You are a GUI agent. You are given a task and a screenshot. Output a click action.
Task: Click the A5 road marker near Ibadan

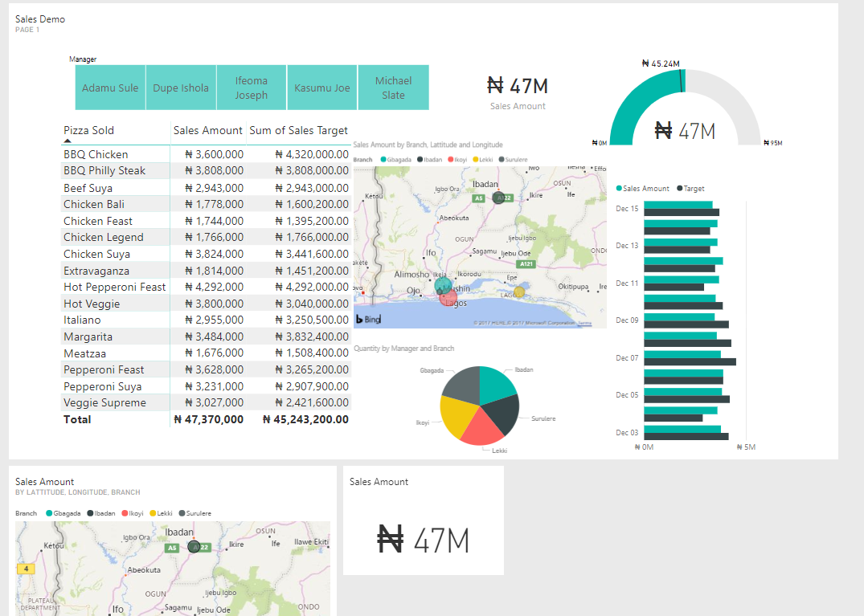point(479,198)
